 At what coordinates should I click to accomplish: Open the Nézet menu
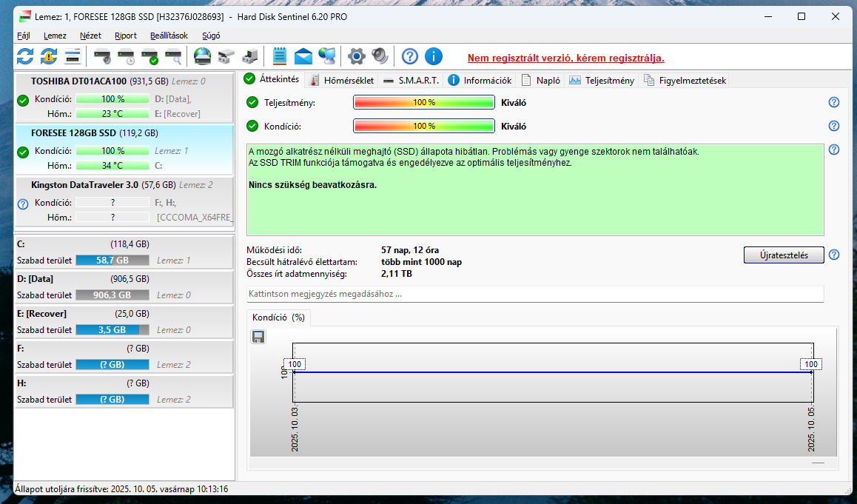(x=90, y=36)
